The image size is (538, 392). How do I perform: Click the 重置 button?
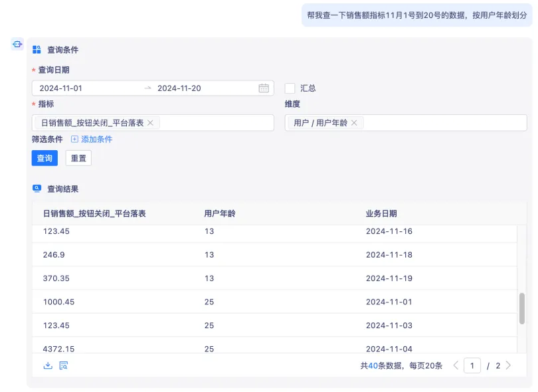78,158
